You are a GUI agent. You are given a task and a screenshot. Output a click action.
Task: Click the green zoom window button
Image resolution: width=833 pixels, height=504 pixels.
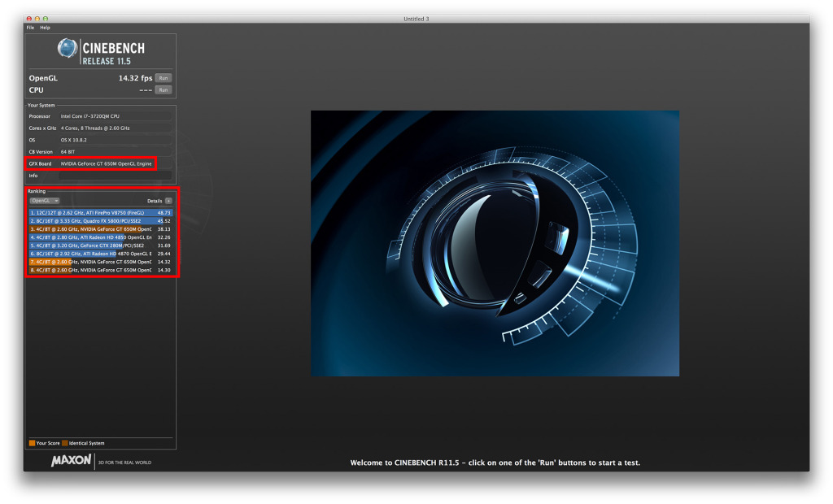(x=46, y=19)
